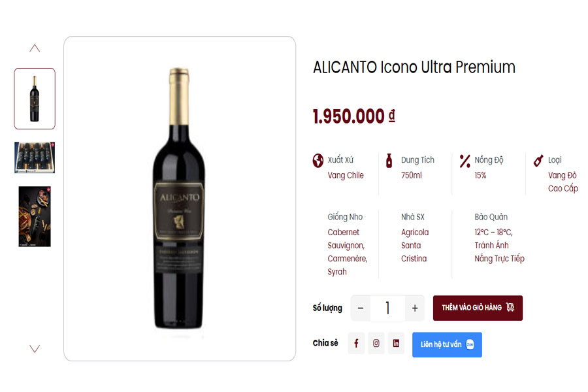Screen dimensions: 588x392
Task: Click the percent icon next to Nồng Độ
Action: 464,159
